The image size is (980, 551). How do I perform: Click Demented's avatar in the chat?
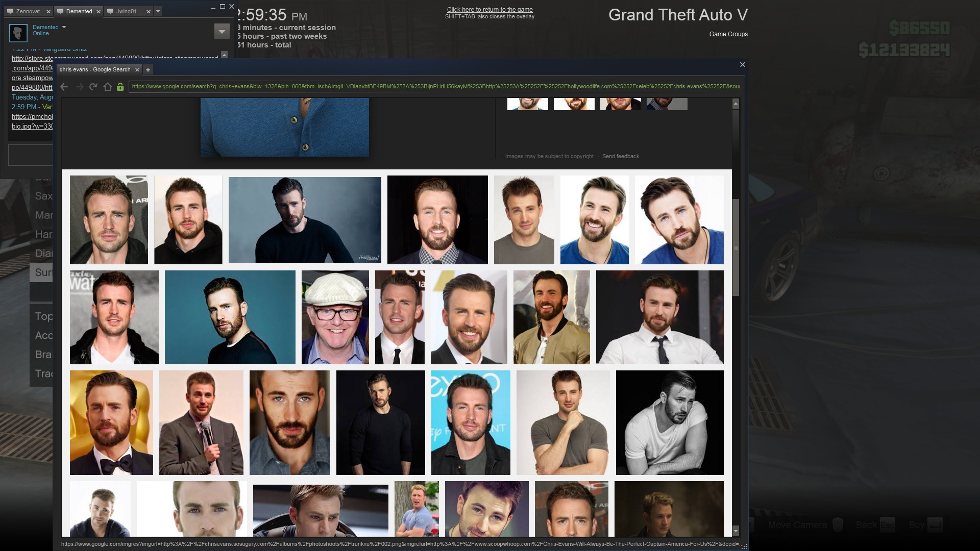click(x=18, y=33)
